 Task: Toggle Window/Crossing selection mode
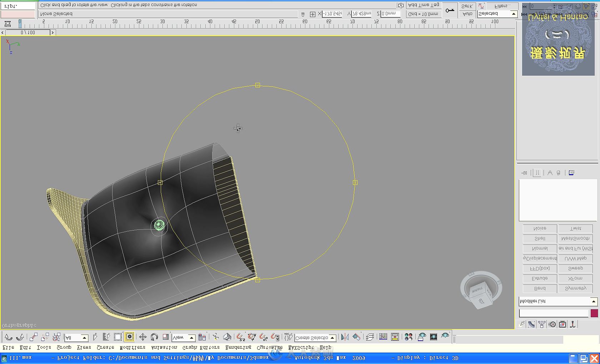[x=130, y=337]
